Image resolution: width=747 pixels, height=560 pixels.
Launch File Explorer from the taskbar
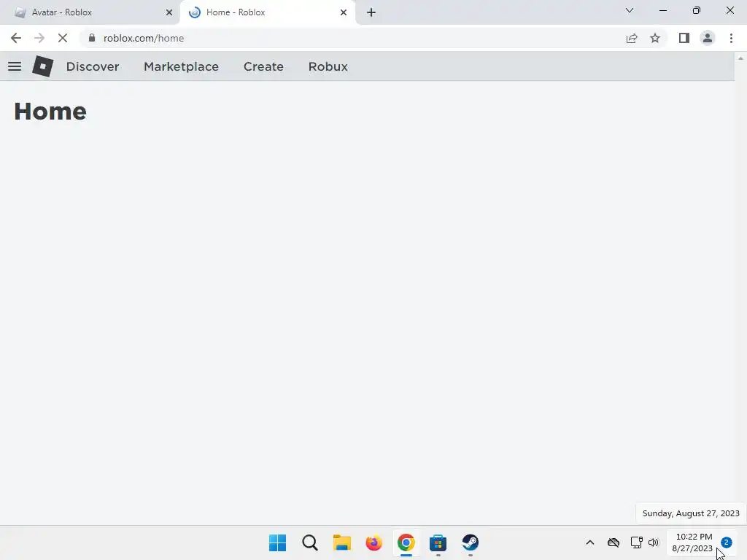341,542
